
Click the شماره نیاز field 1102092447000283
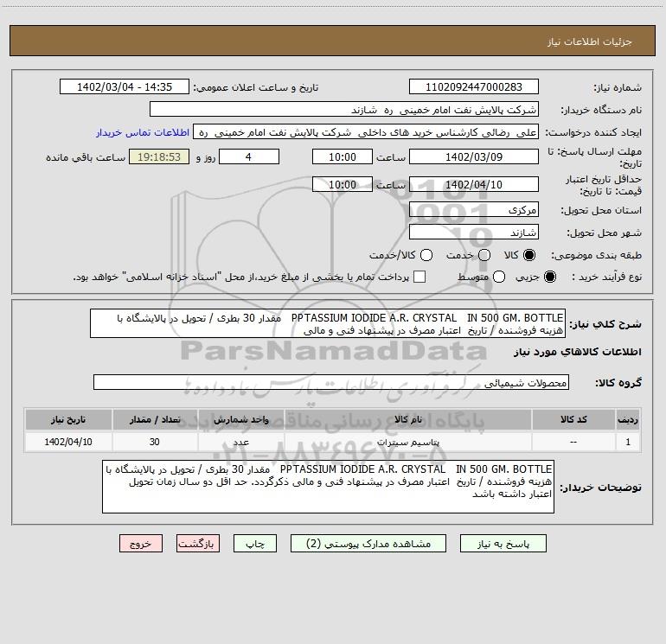click(x=474, y=86)
